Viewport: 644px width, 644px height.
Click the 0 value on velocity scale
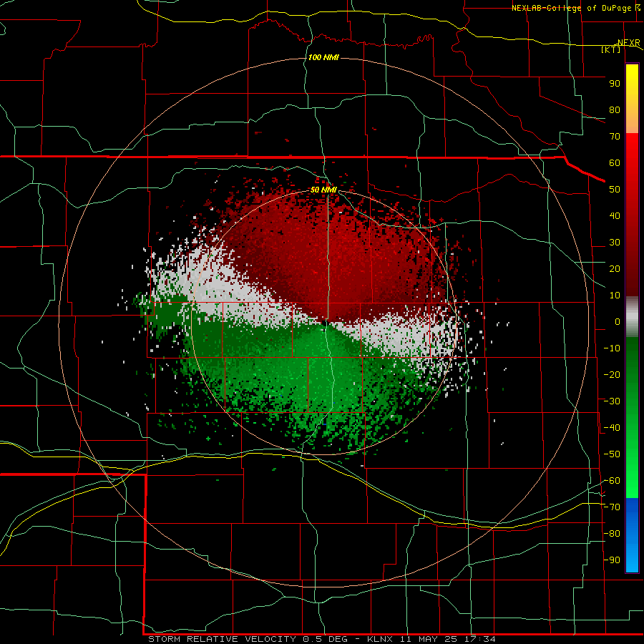(618, 322)
